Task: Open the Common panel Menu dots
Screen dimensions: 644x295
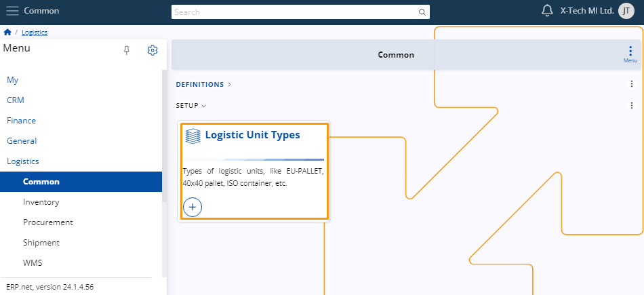Action: pos(630,54)
